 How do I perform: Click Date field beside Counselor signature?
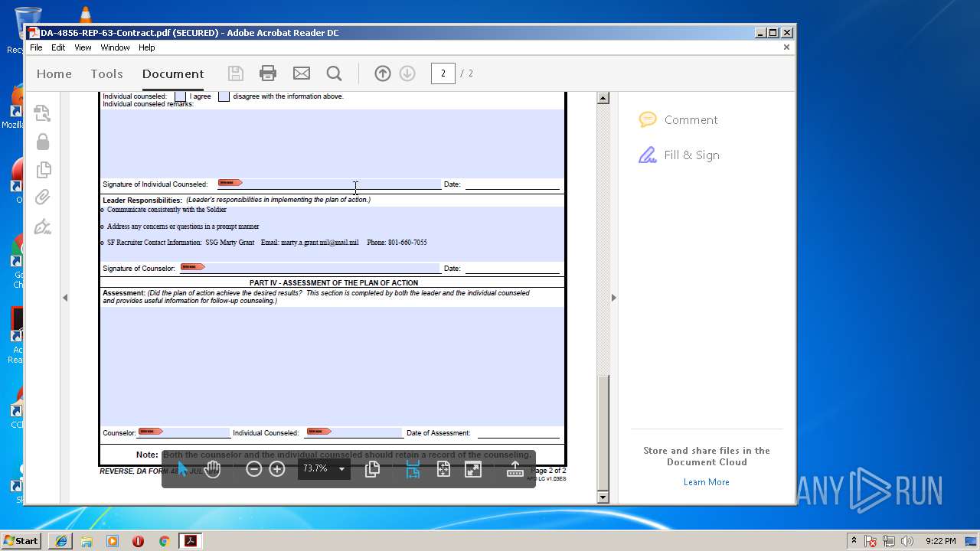point(512,268)
